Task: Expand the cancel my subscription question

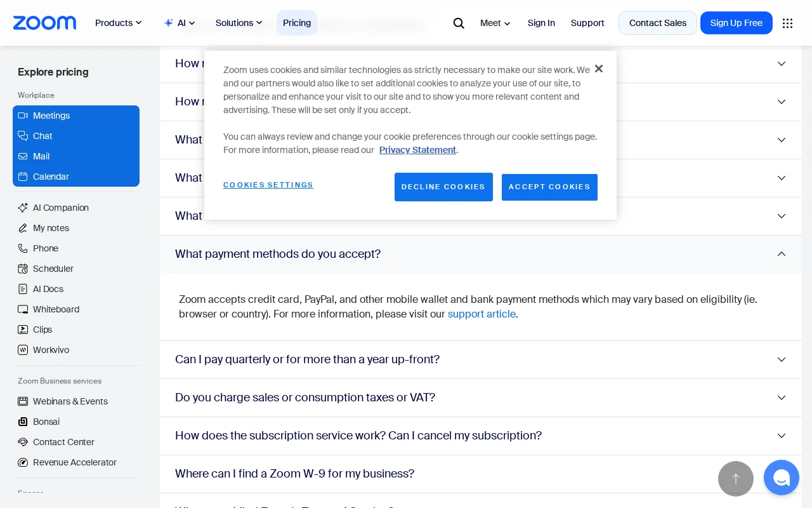Action: (481, 436)
